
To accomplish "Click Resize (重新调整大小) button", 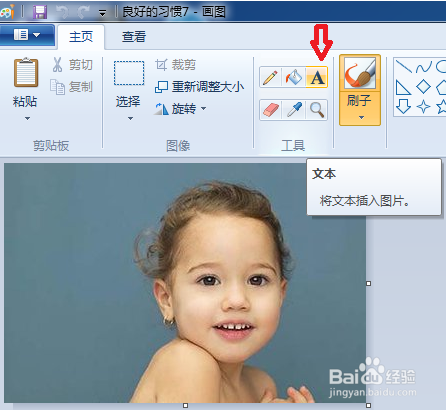I will [199, 87].
